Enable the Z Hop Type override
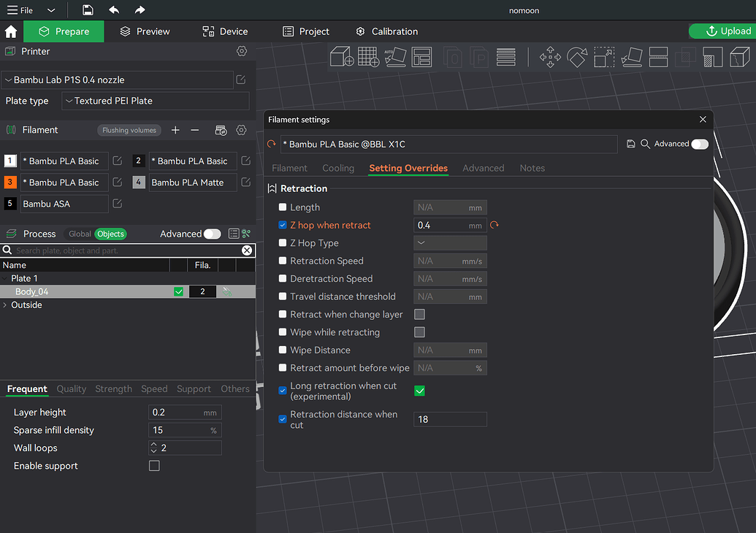The height and width of the screenshot is (533, 756). (x=283, y=243)
